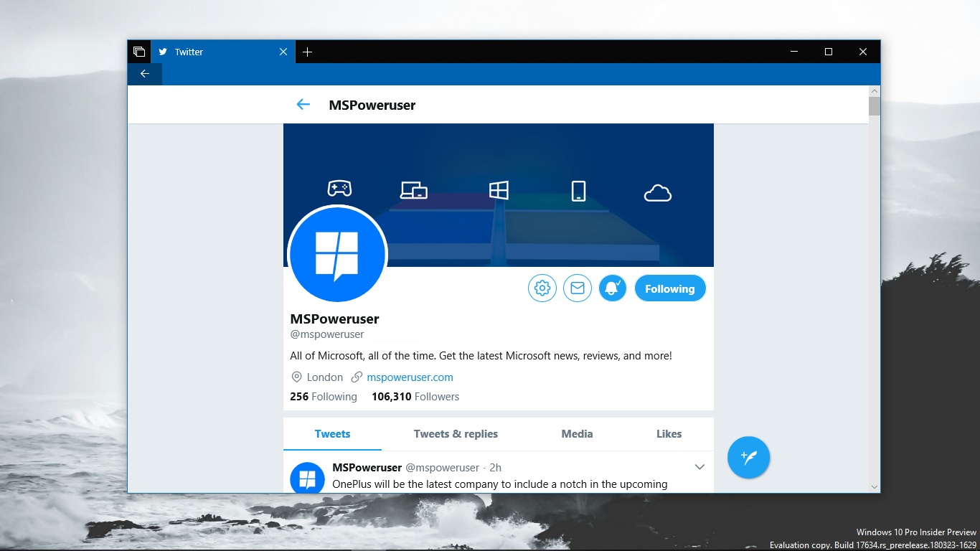The height and width of the screenshot is (551, 980).
Task: Click the app title bar back arrow
Action: pyautogui.click(x=145, y=74)
